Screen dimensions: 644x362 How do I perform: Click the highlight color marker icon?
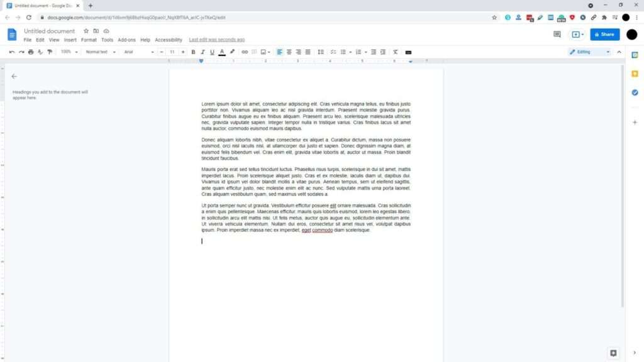coord(232,52)
